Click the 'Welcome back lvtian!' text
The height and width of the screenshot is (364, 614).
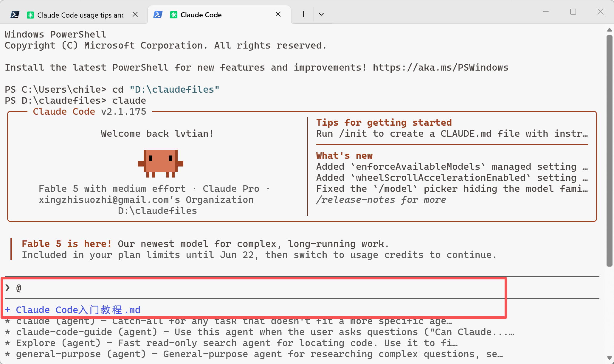pos(157,134)
